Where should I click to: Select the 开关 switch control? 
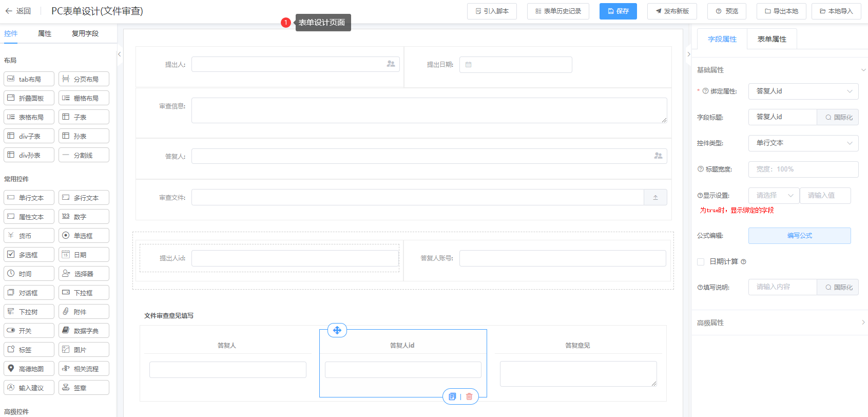[x=29, y=331]
